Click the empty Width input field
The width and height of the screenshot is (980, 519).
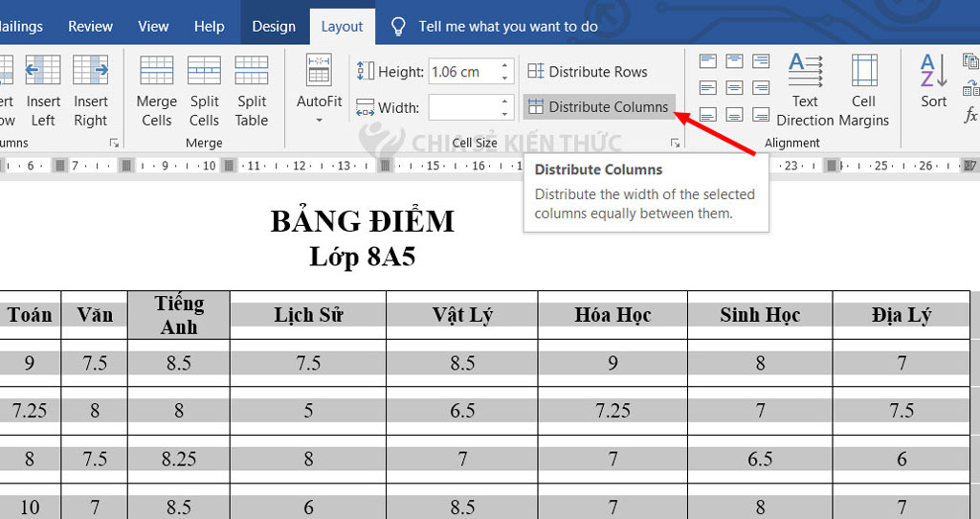coord(463,107)
